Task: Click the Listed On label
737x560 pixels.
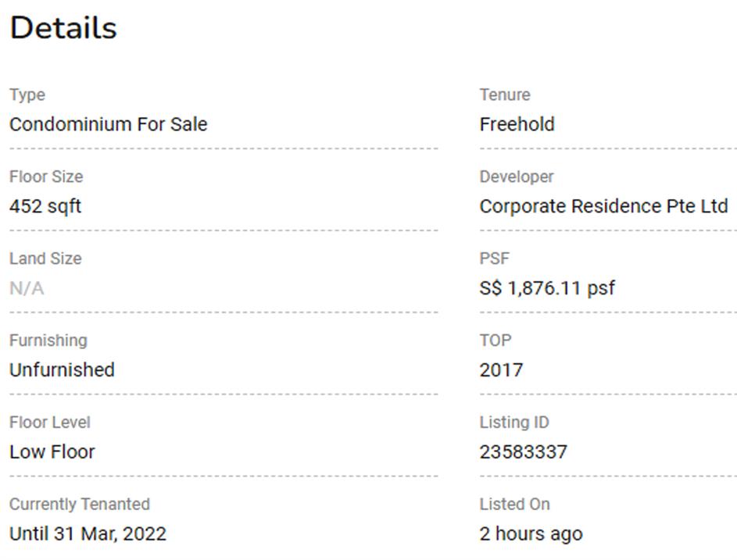Action: [x=514, y=504]
